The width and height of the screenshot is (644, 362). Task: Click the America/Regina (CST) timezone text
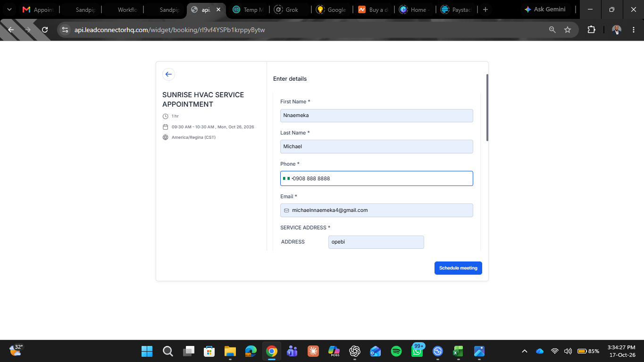193,137
